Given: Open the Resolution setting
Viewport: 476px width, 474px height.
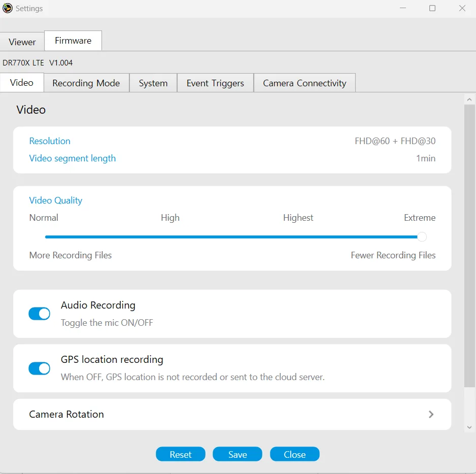Looking at the screenshot, I should (x=50, y=141).
